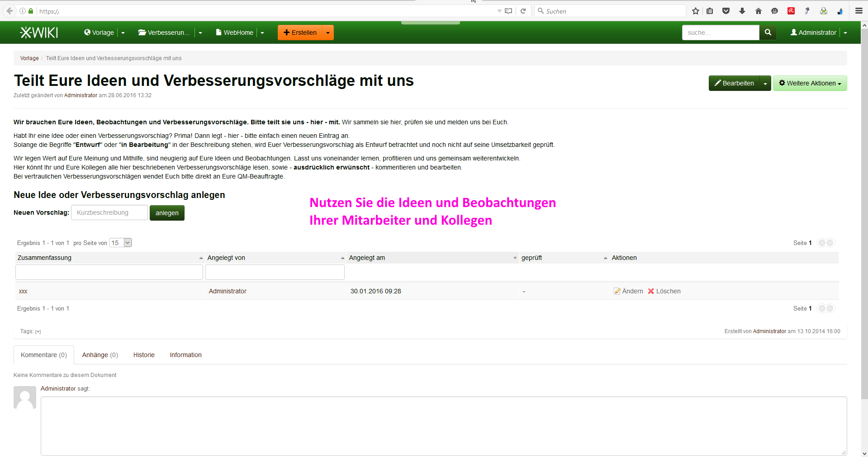868x457 pixels.
Task: Open the Administrator dropdown arrow
Action: tap(845, 33)
